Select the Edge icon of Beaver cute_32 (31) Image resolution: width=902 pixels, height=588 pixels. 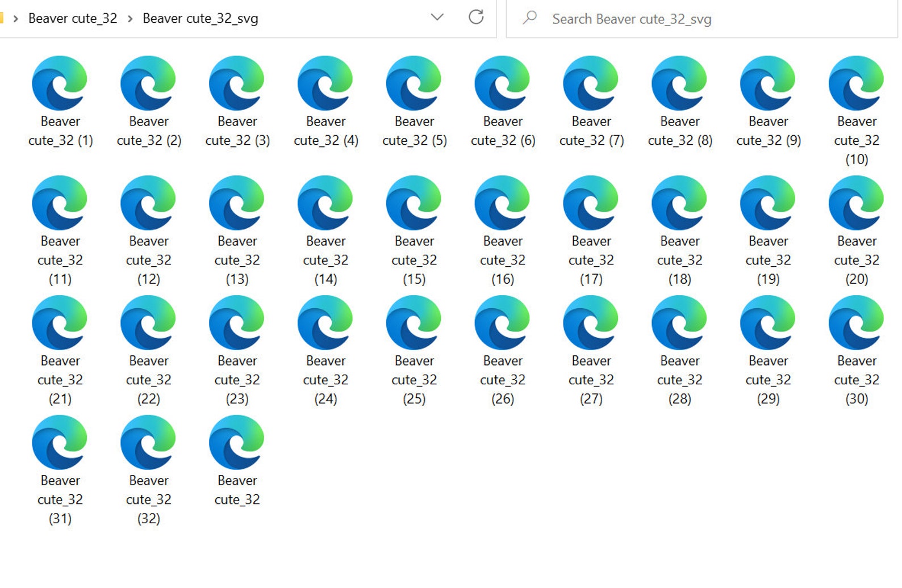coord(60,442)
